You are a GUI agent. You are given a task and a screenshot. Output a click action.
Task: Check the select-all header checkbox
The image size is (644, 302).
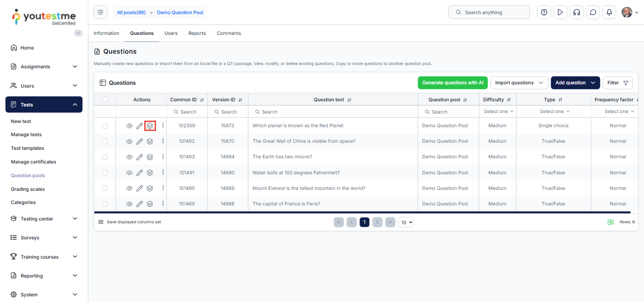pos(105,99)
